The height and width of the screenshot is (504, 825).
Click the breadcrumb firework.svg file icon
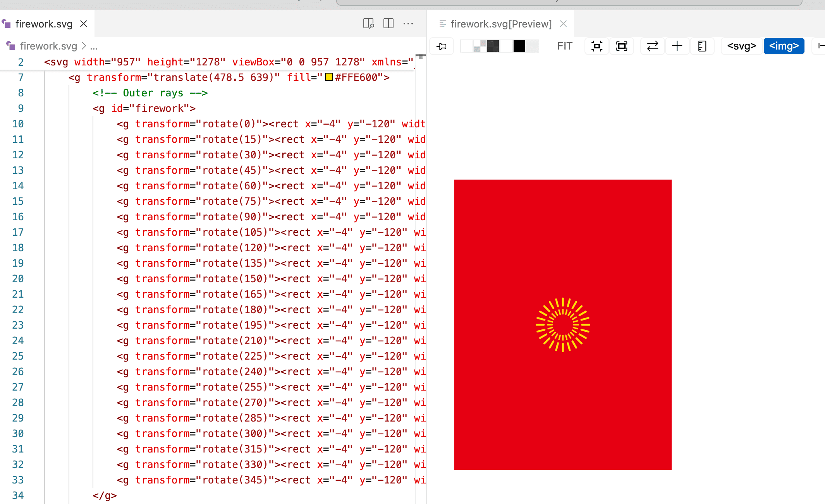coord(11,46)
